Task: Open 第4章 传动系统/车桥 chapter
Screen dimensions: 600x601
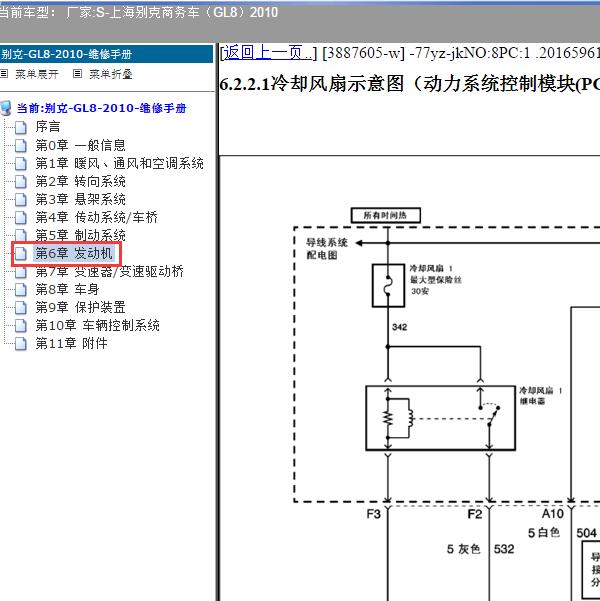Action: (96, 217)
